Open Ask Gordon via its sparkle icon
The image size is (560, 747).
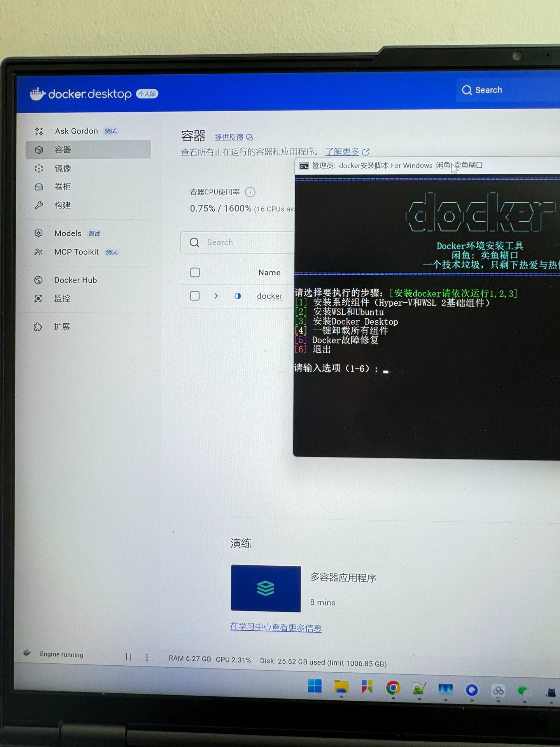point(39,131)
